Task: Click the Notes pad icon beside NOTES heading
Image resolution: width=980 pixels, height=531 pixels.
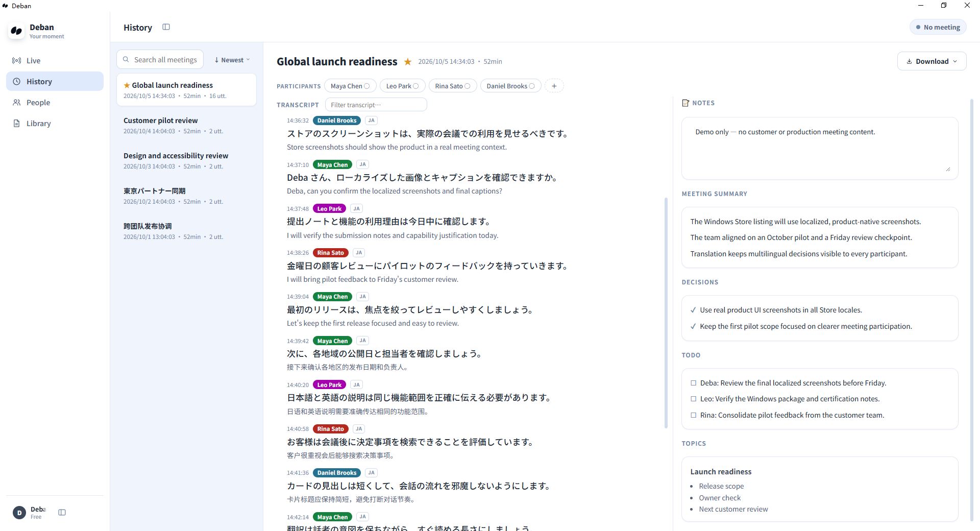Action: click(x=685, y=103)
